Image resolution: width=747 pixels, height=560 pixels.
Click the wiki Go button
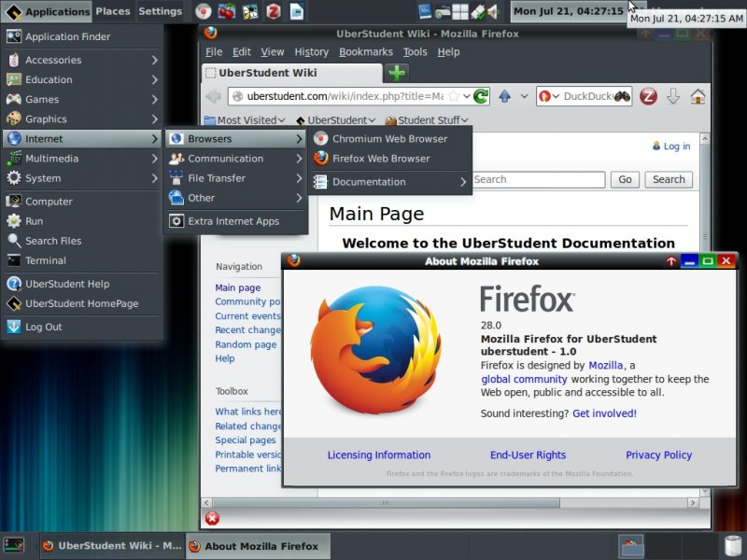click(625, 179)
